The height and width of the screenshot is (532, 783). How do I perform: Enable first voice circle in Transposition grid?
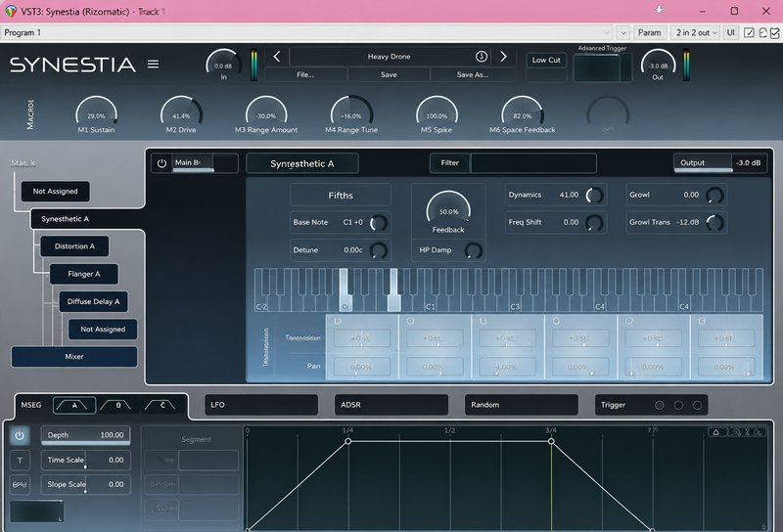tap(338, 321)
